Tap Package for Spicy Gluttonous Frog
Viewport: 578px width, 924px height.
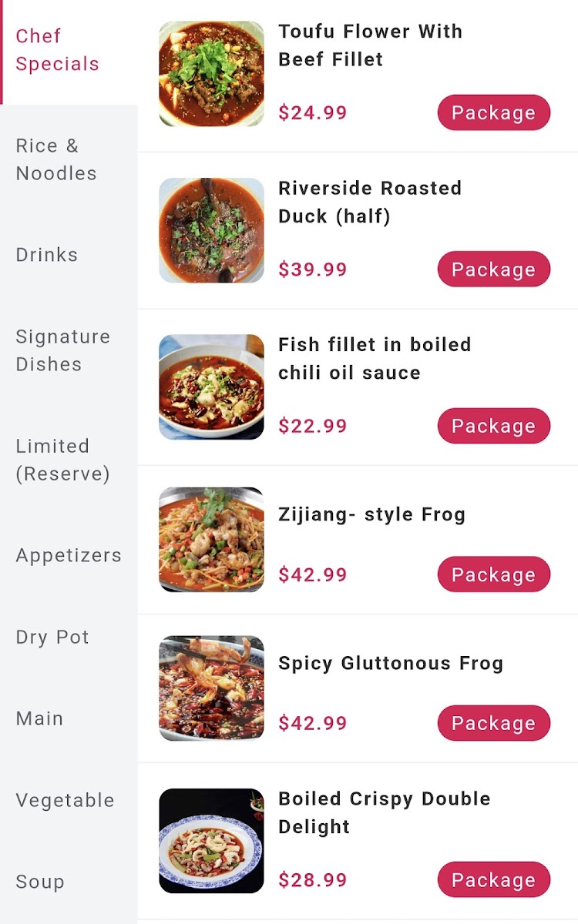coord(494,723)
